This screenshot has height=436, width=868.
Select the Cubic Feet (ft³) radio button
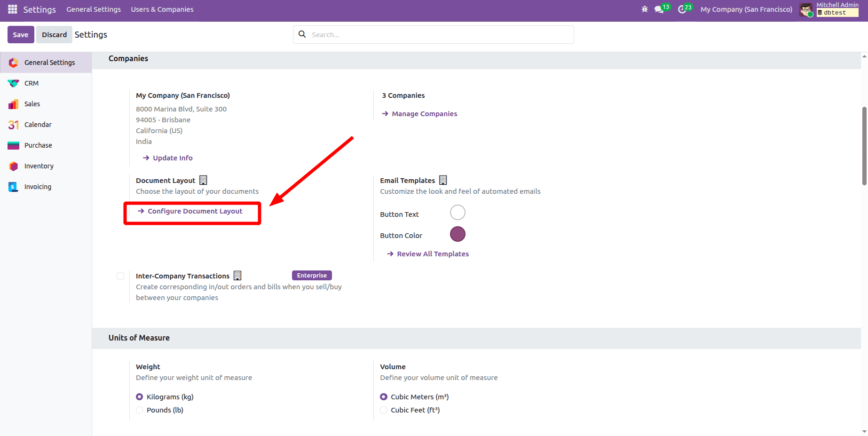(x=384, y=410)
